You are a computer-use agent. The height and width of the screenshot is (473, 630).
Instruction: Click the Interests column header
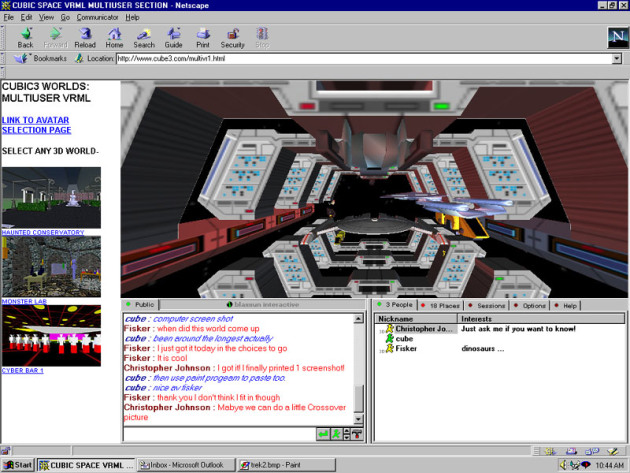click(x=541, y=319)
